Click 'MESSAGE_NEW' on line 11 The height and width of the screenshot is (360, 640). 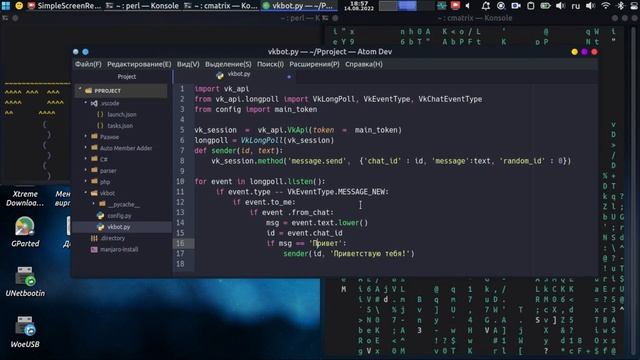point(361,192)
